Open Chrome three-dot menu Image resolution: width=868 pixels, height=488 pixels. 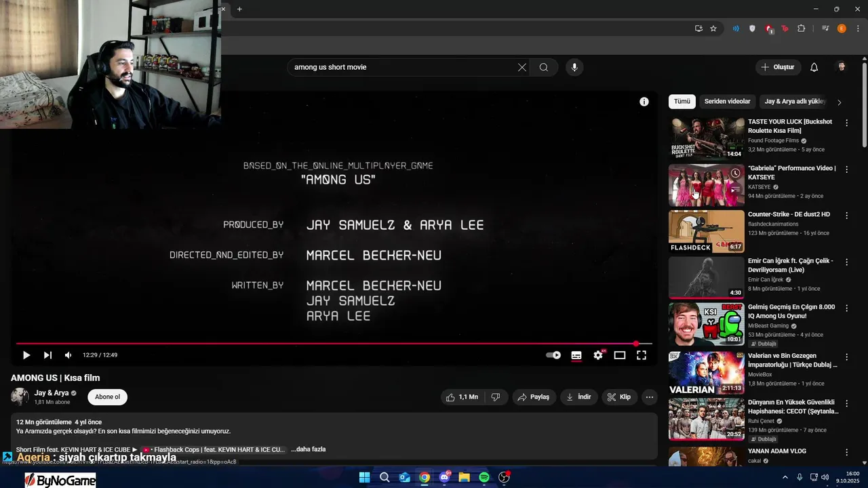click(858, 28)
